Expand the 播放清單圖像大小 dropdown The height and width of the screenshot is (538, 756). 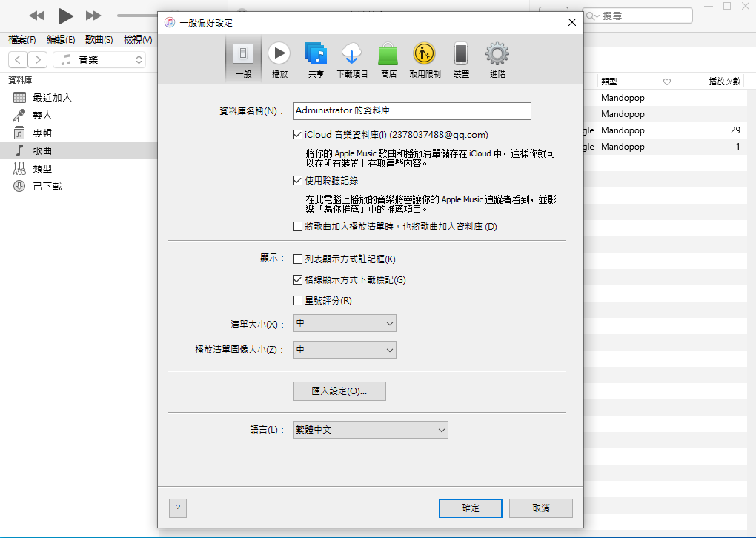345,350
